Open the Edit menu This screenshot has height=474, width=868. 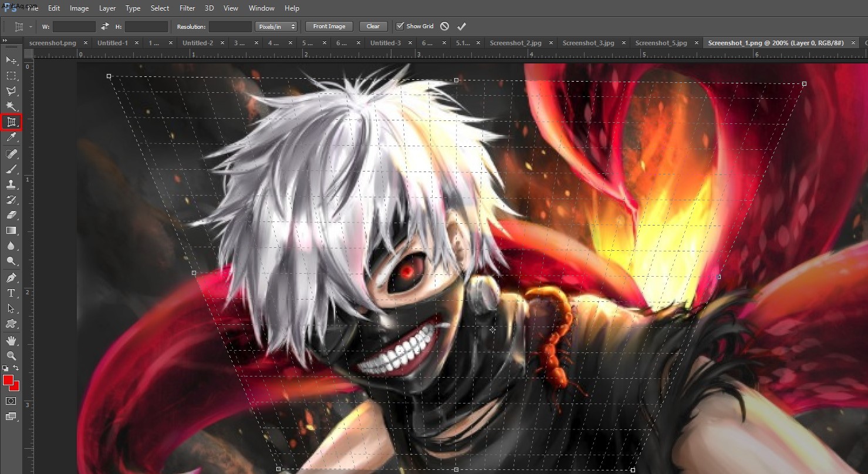[54, 8]
